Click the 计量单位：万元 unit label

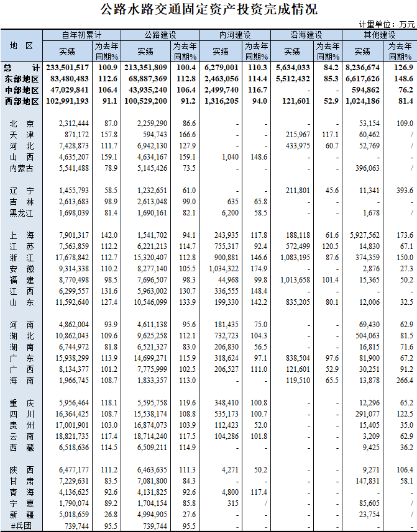click(x=387, y=24)
